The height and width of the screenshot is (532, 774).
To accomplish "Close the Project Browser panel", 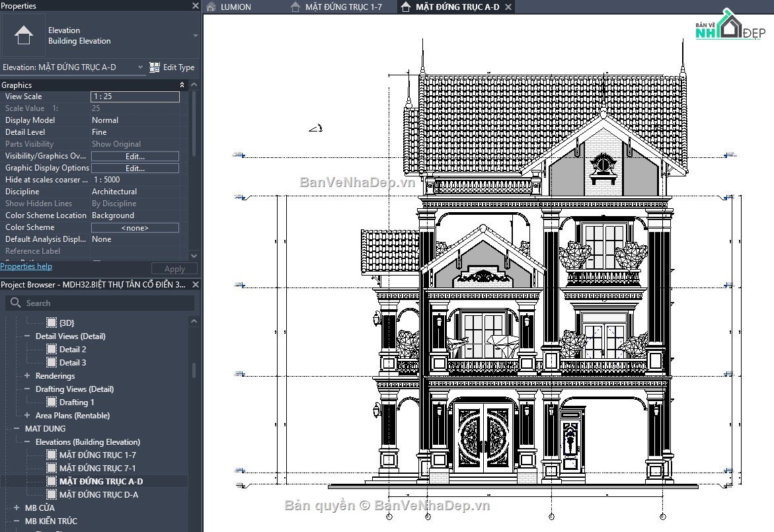I will coord(196,285).
